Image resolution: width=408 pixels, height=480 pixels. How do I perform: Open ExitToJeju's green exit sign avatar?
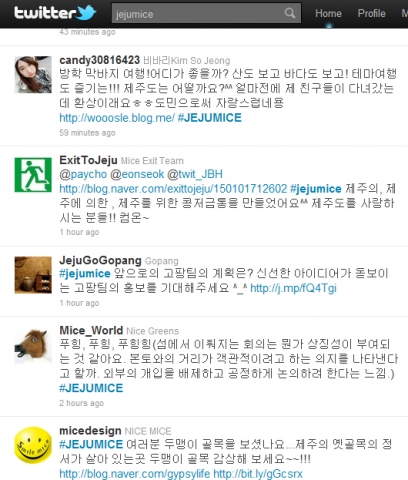click(x=33, y=175)
